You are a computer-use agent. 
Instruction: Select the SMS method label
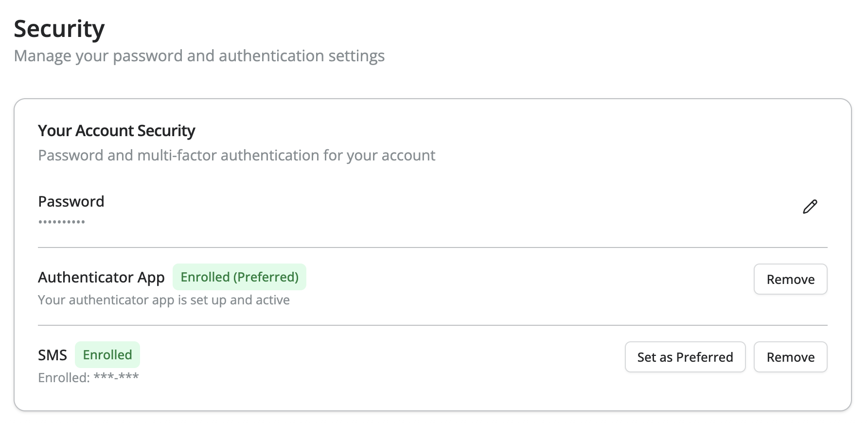pos(53,355)
